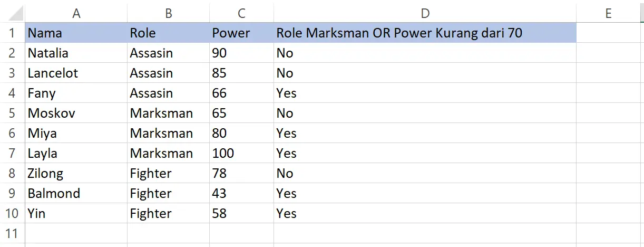The height and width of the screenshot is (247, 644).
Task: Click the Role Marksman OR Power header cell
Action: click(425, 33)
